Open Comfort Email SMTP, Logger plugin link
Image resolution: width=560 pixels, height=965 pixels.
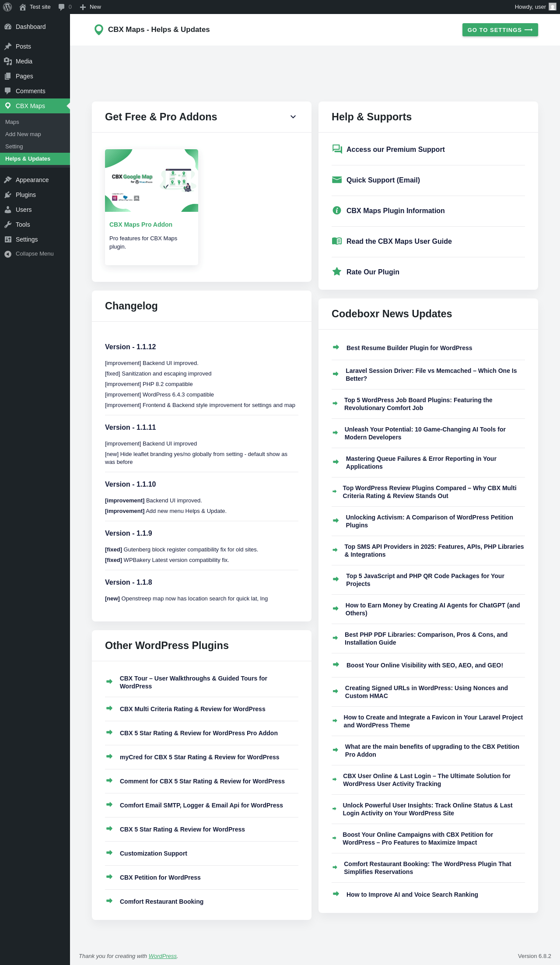click(x=201, y=805)
